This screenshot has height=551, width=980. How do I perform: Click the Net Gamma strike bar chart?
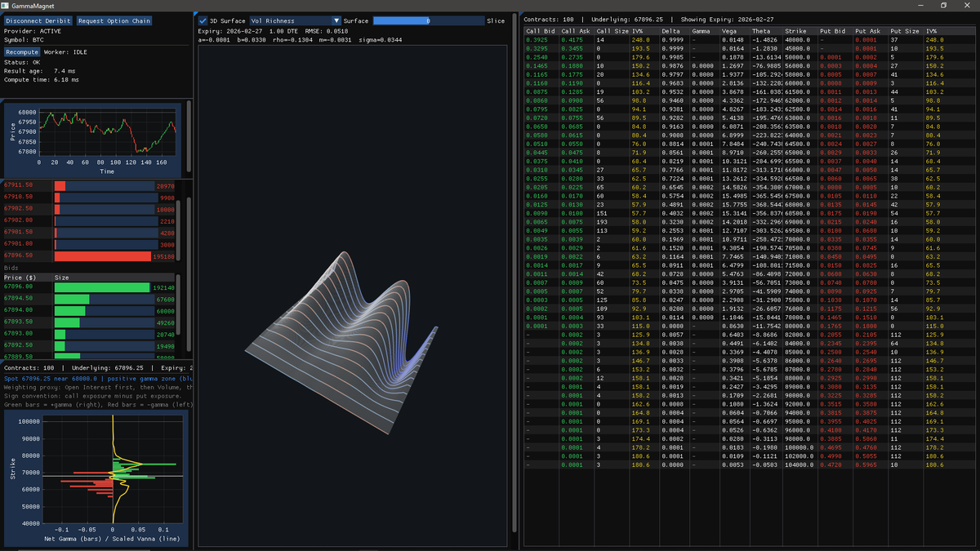[x=95, y=478]
